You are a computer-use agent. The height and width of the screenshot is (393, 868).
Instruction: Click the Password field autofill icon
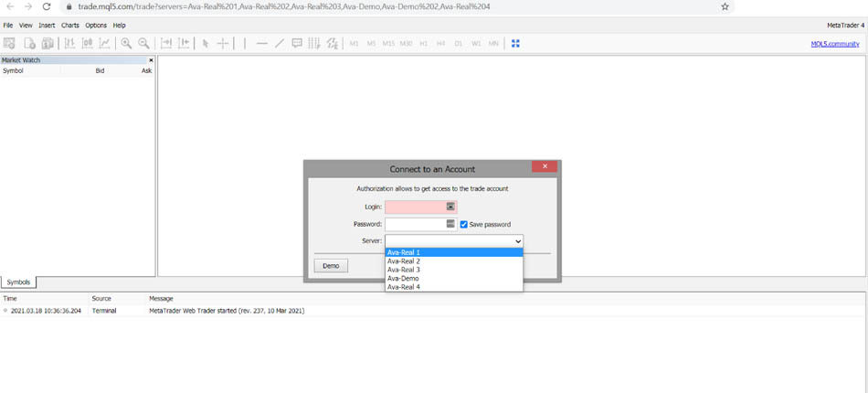(x=450, y=224)
